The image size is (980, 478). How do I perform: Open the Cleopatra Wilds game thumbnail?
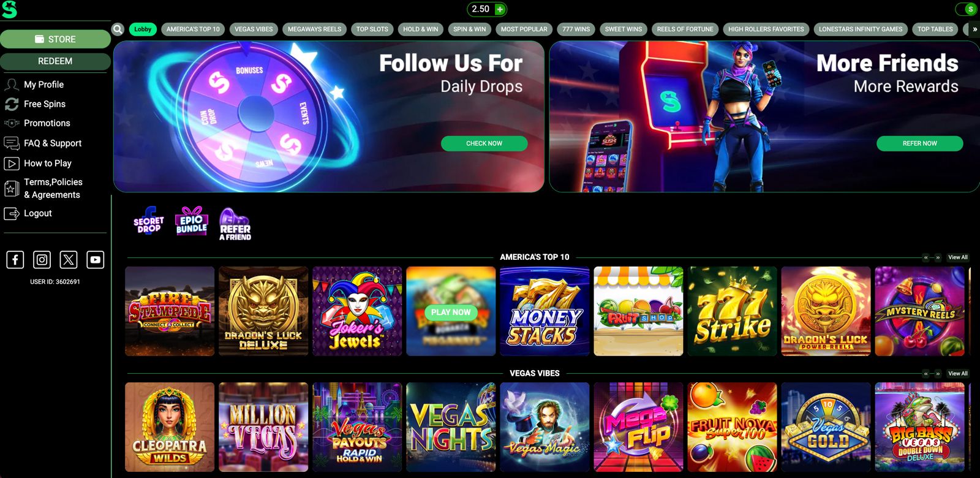(170, 427)
